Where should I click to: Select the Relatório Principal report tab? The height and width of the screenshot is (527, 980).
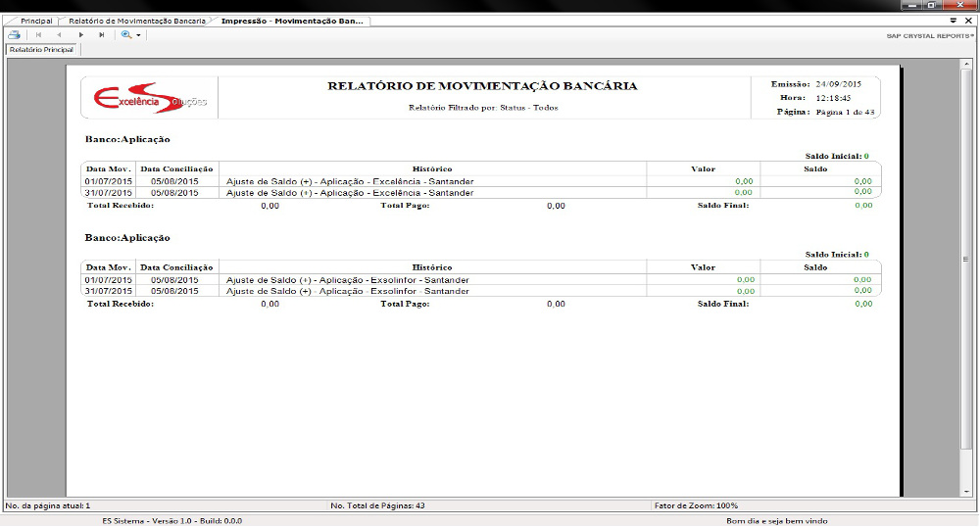coord(42,49)
